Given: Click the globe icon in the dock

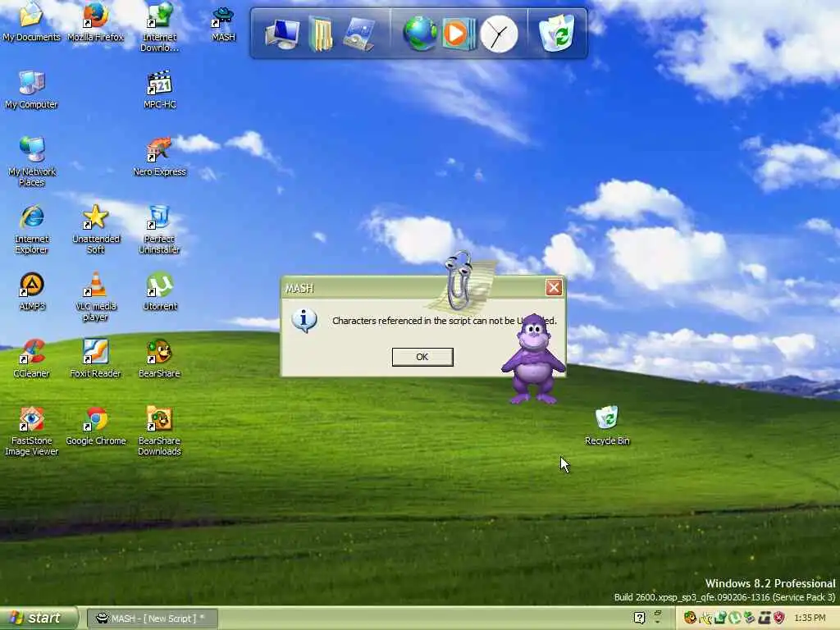Looking at the screenshot, I should pos(419,33).
